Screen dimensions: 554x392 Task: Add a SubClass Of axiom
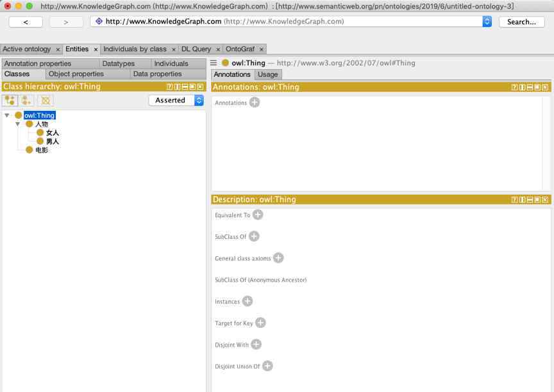pos(254,236)
